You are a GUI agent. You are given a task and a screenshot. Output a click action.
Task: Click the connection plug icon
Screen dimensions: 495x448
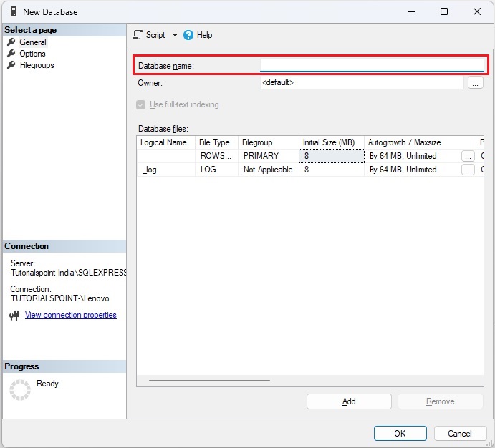(14, 316)
